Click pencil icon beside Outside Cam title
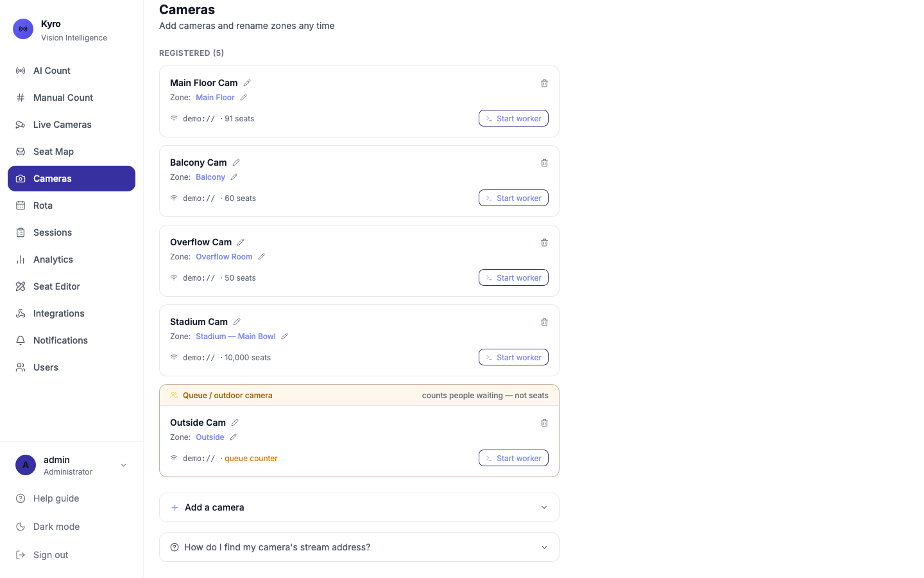The image size is (924, 578). (235, 423)
